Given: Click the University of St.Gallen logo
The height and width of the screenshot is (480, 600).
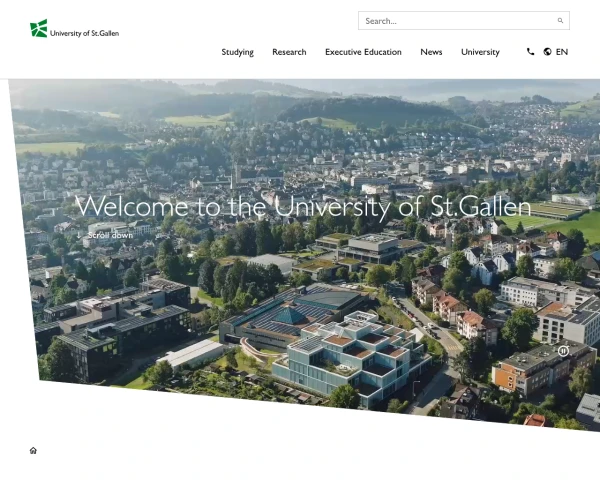Looking at the screenshot, I should coord(75,29).
